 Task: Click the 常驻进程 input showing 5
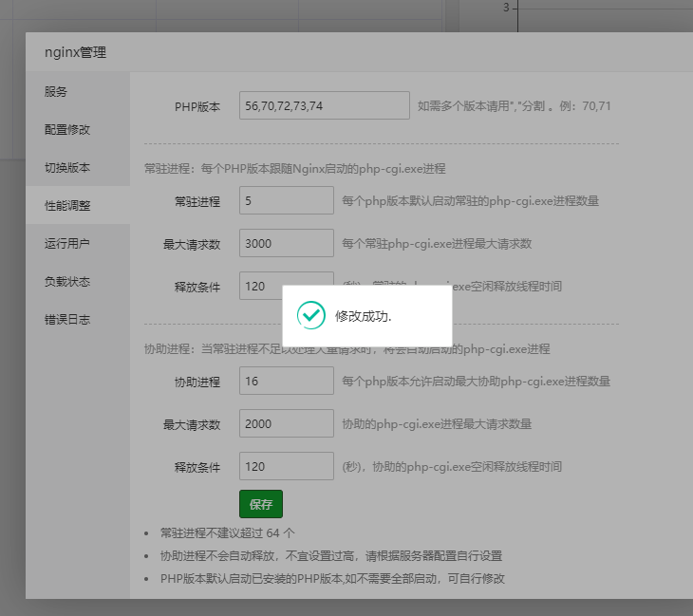(287, 200)
